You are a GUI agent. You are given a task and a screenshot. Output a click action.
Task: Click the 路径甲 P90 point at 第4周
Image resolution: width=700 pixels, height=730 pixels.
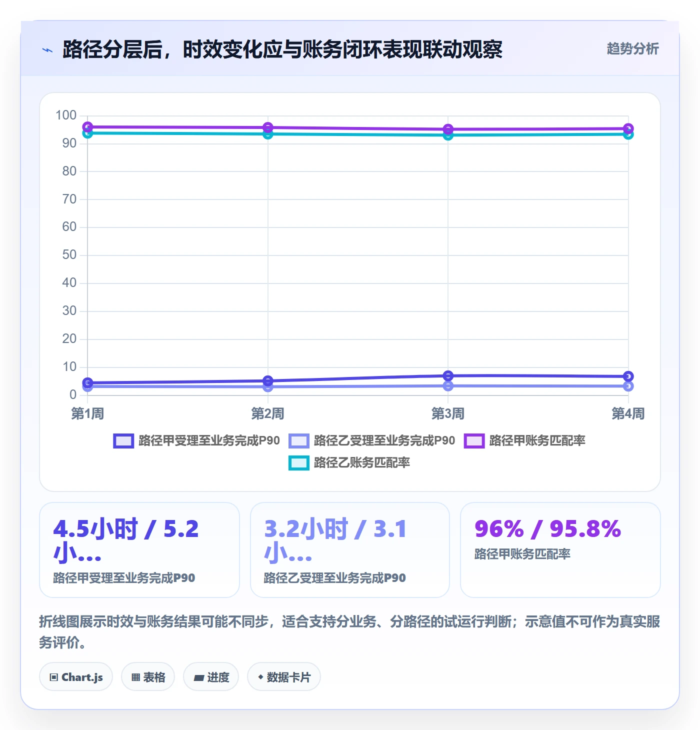pos(628,376)
